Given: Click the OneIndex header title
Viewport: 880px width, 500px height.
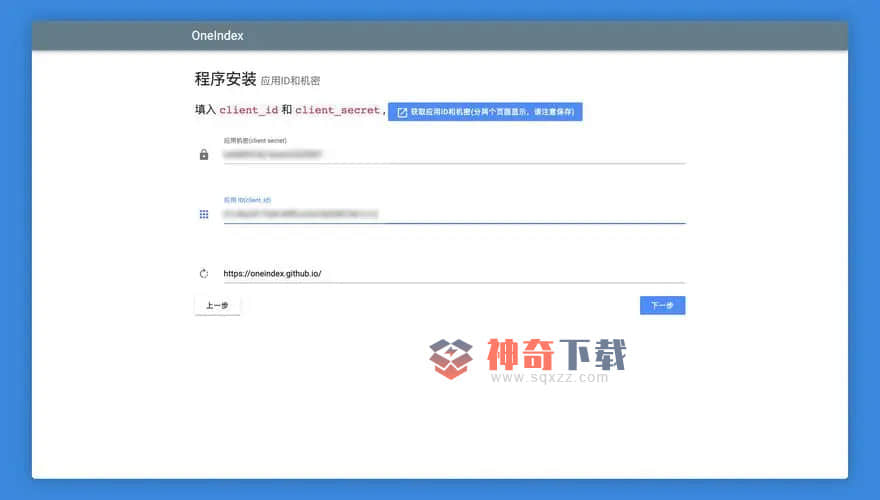Looking at the screenshot, I should (217, 35).
